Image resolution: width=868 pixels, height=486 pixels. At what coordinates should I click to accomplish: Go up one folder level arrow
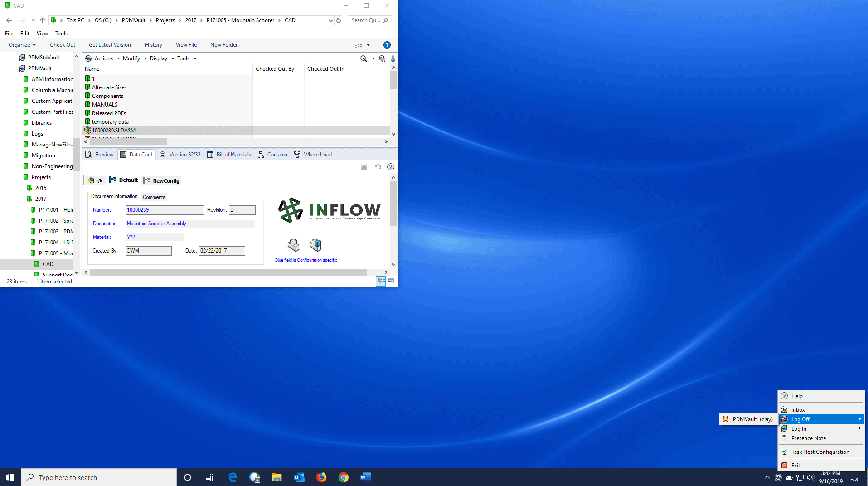point(43,20)
